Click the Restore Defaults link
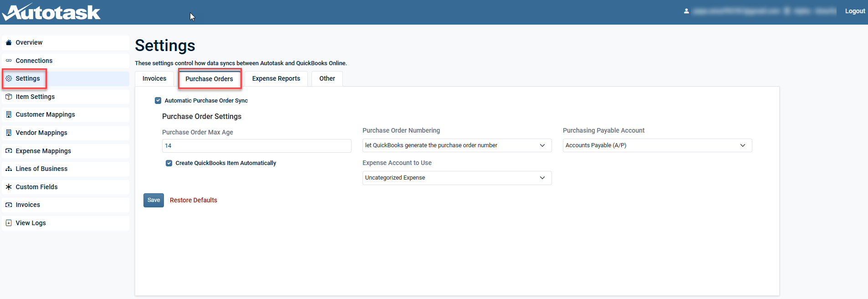Image resolution: width=868 pixels, height=299 pixels. (x=193, y=200)
